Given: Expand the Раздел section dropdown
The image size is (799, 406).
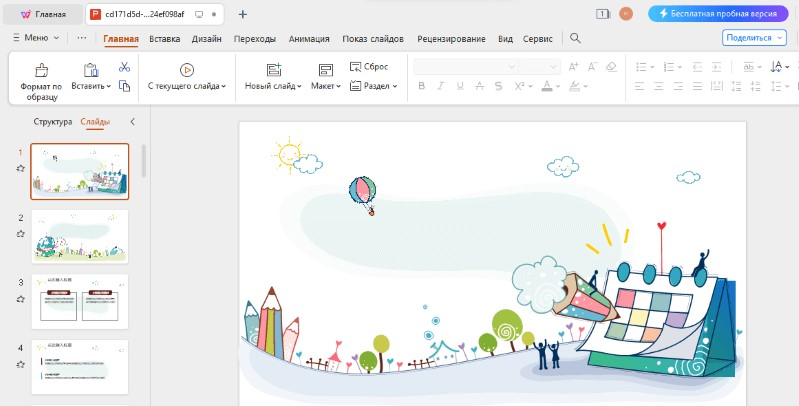Looking at the screenshot, I should [395, 86].
